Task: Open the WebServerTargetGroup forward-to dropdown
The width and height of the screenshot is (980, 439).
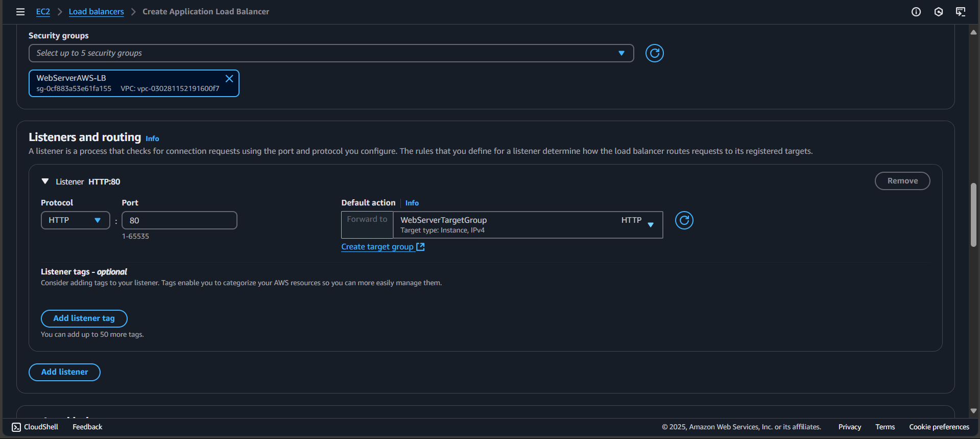Action: click(528, 225)
